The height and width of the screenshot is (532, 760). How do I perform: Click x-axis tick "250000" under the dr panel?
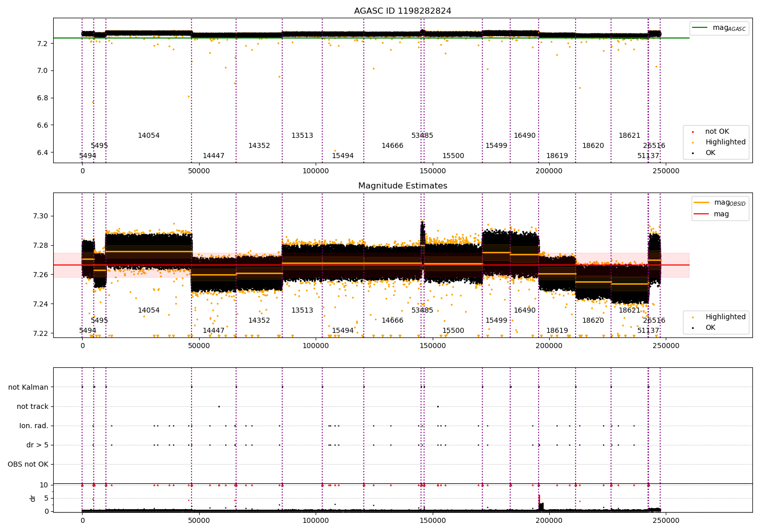666,521
